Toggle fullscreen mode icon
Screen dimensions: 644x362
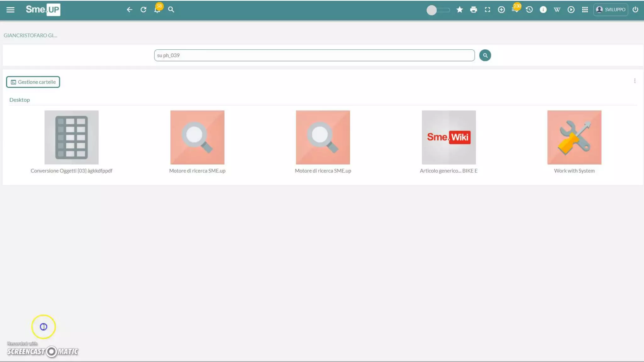[487, 10]
